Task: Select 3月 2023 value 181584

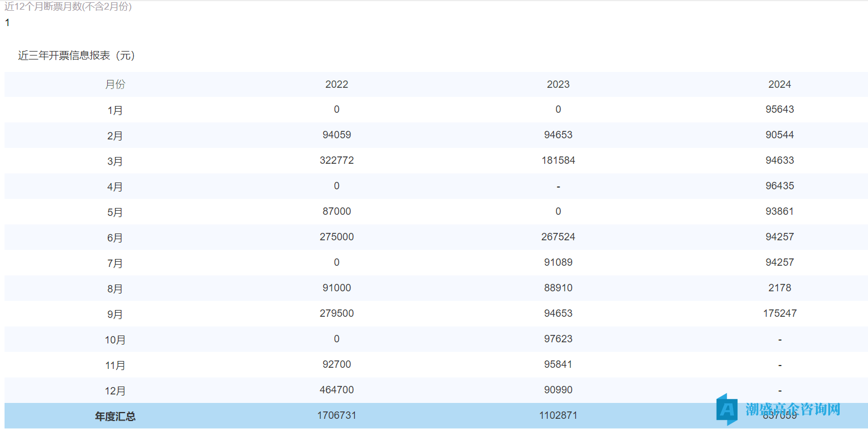Action: (x=558, y=160)
